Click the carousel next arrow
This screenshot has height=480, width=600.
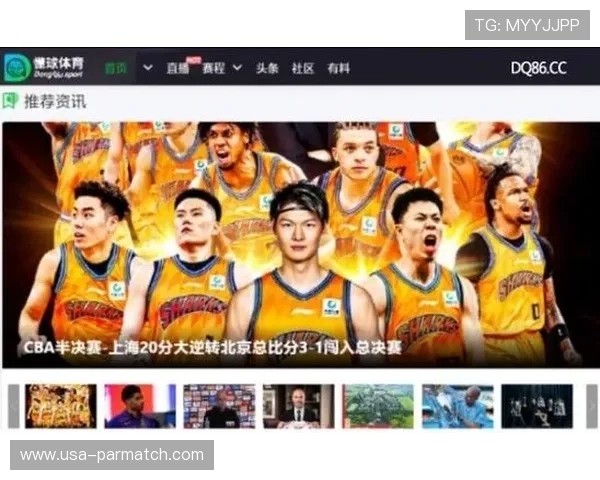point(592,406)
